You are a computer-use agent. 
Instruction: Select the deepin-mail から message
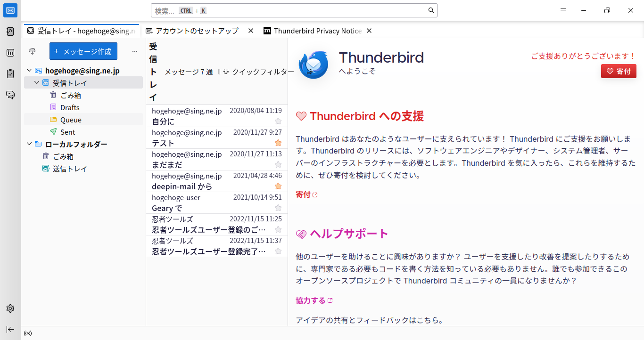click(x=216, y=181)
